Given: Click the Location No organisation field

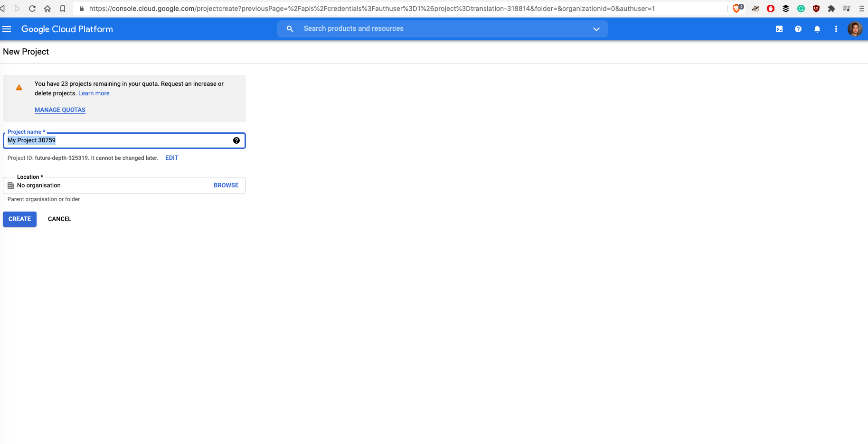Looking at the screenshot, I should (x=124, y=185).
